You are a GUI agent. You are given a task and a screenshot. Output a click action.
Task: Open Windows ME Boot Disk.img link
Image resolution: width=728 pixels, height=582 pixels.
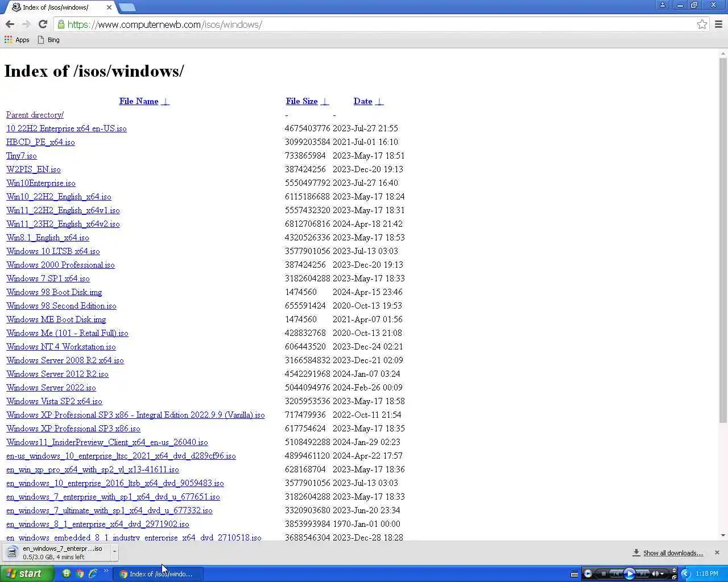point(56,319)
